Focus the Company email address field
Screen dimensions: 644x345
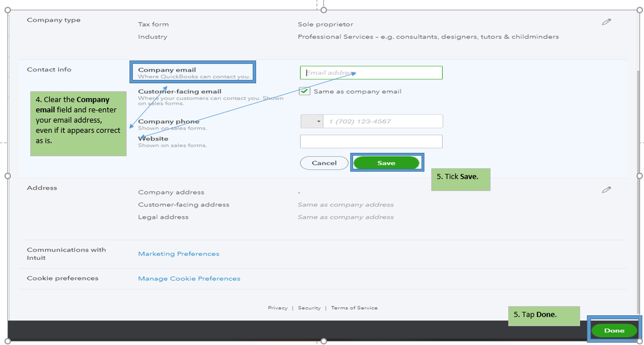(x=371, y=73)
